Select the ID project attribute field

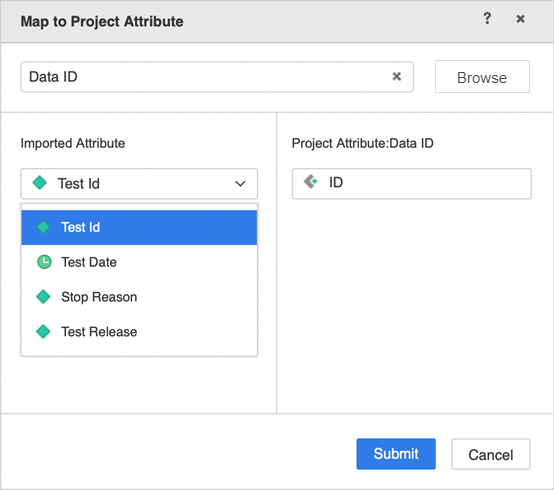412,184
